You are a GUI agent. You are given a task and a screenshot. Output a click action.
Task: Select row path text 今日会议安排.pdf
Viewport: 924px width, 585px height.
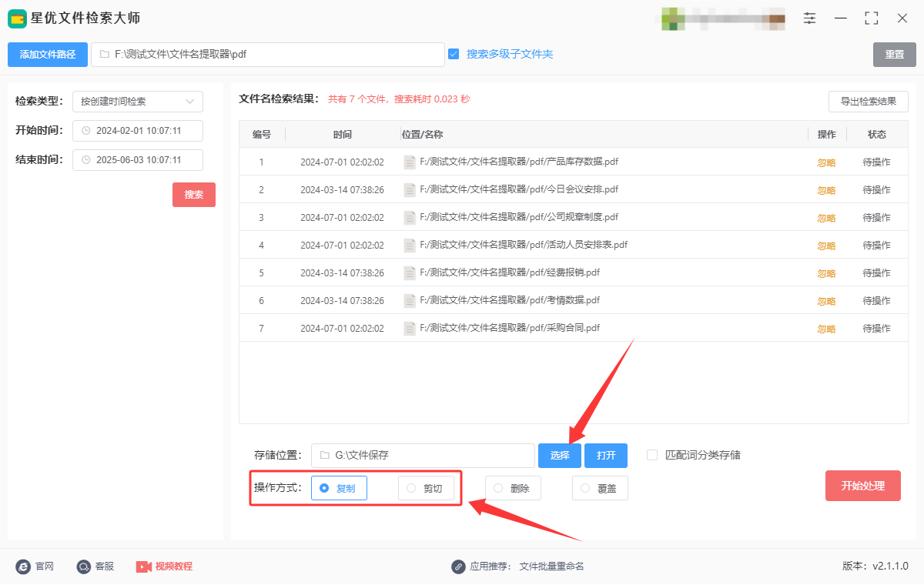coord(519,189)
